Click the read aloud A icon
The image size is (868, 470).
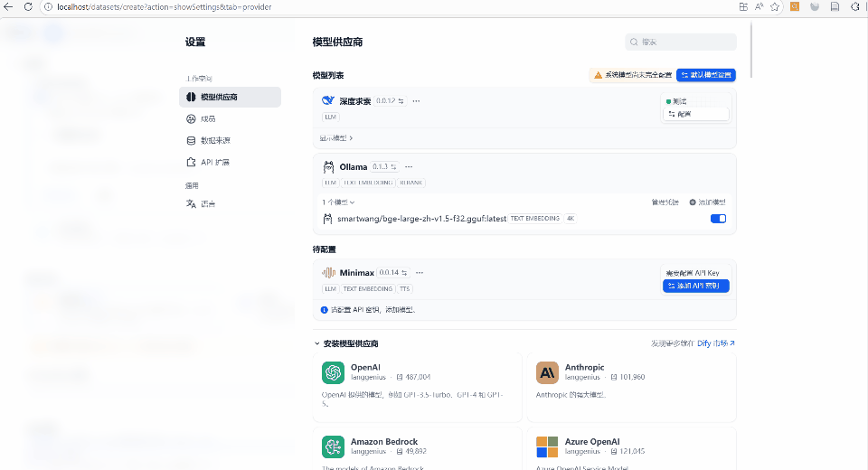coord(759,6)
